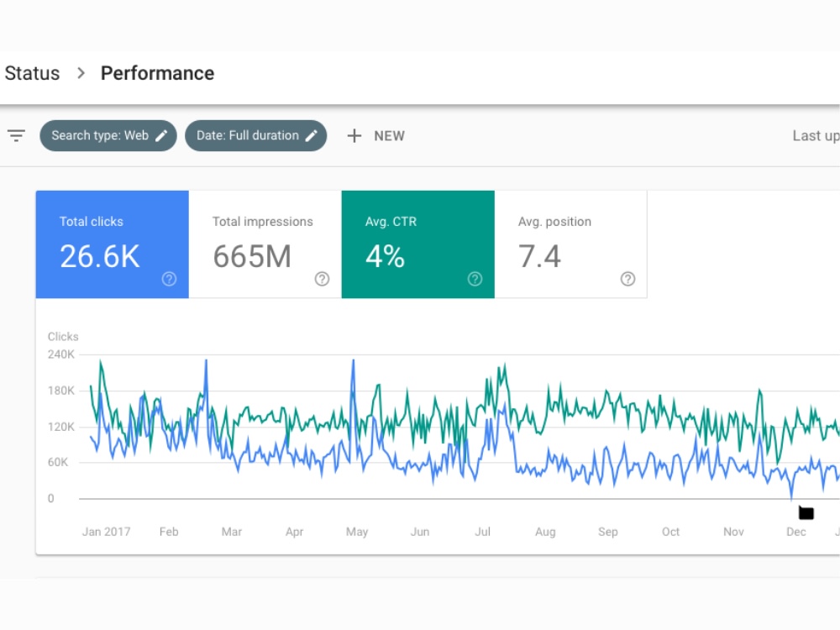This screenshot has width=840, height=630.
Task: Click the plus icon beside NEW
Action: [354, 135]
